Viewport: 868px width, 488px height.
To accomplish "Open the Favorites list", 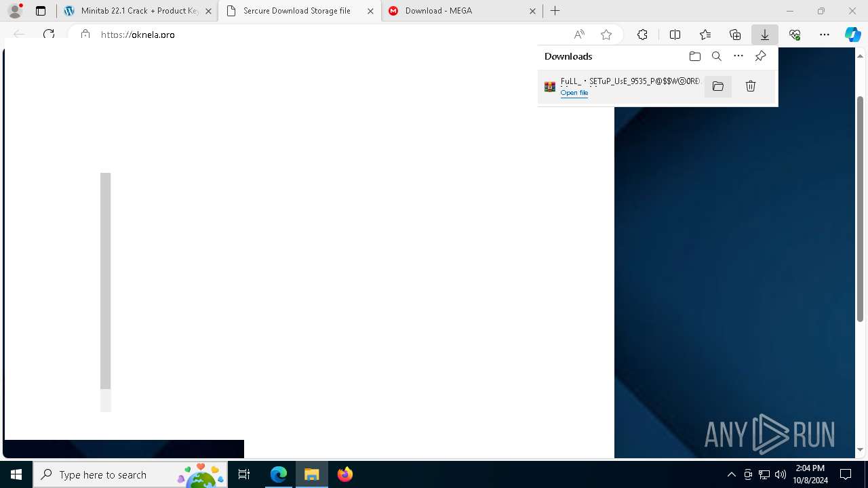I will (x=705, y=35).
